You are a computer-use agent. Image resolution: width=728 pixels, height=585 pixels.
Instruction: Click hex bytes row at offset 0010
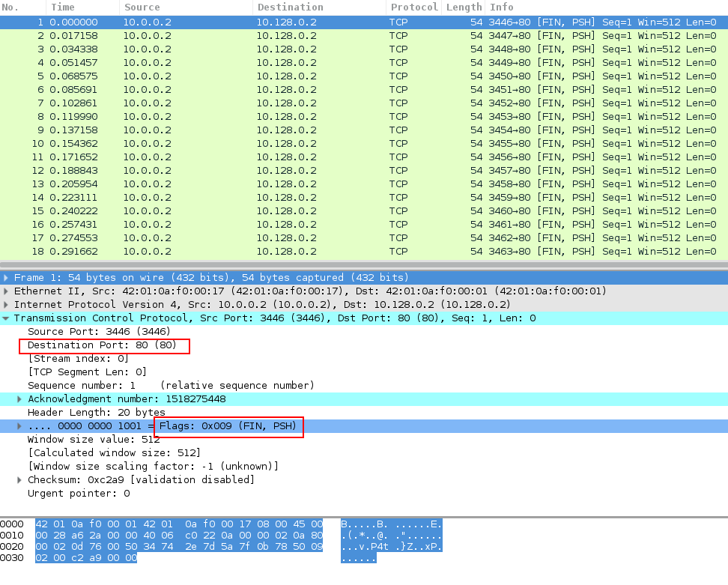179,536
